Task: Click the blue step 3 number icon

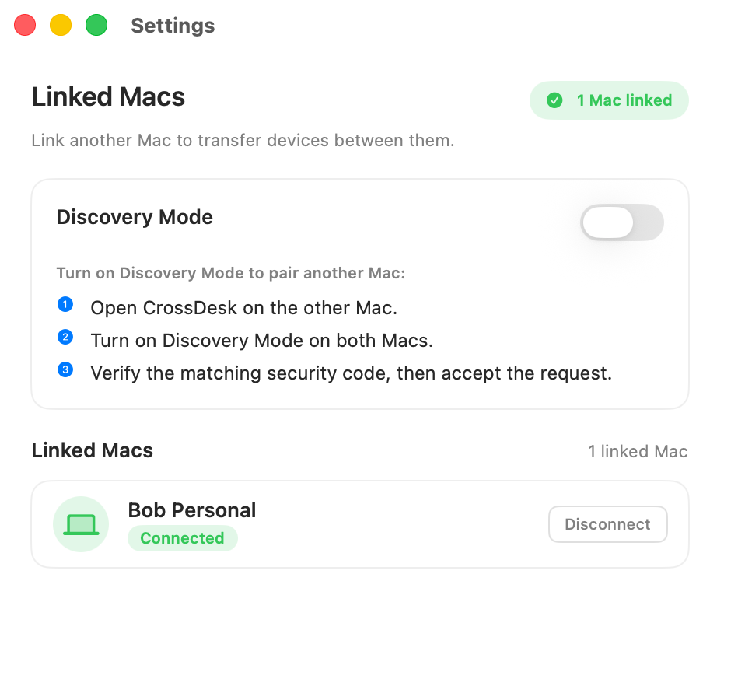Action: [65, 369]
